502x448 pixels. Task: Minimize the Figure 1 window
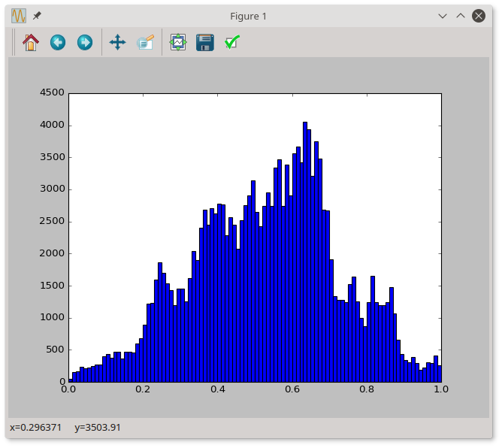(442, 16)
